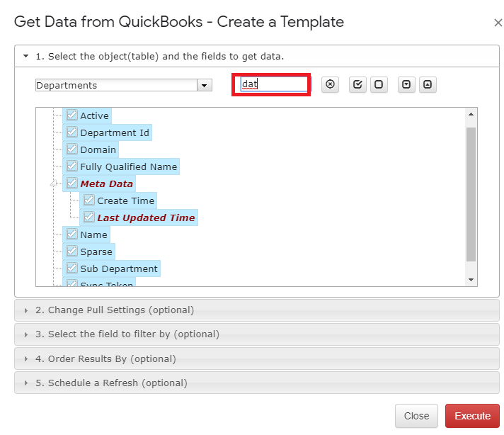This screenshot has height=435, width=504.
Task: Collapse section 1 Select the object header
Action: tap(257, 56)
